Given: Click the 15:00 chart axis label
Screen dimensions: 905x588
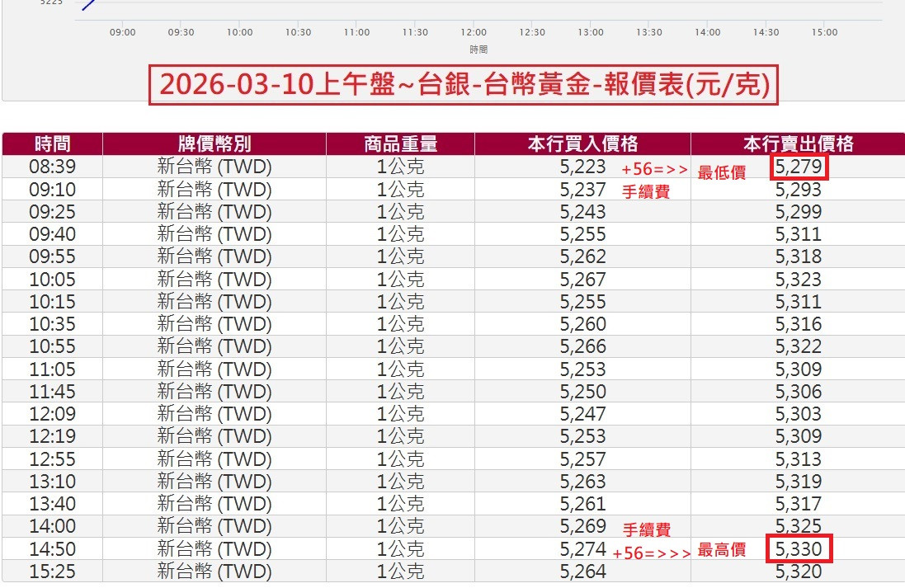Looking at the screenshot, I should pyautogui.click(x=824, y=32).
